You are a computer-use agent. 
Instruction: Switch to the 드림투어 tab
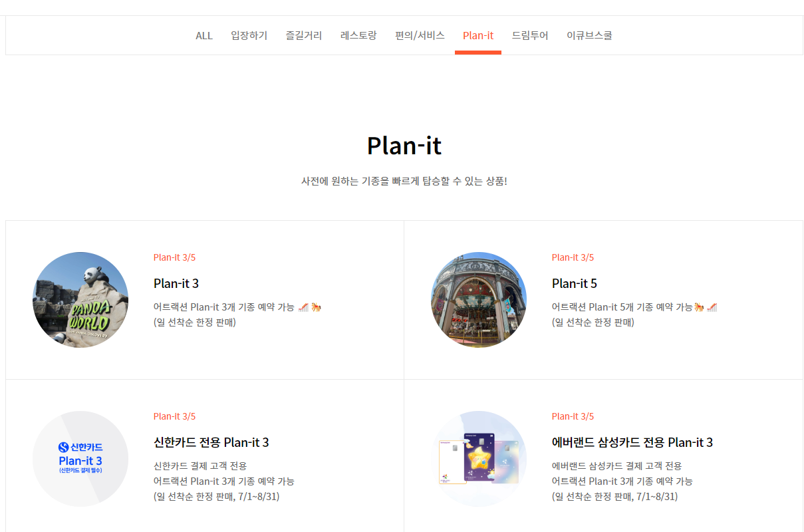pos(530,35)
